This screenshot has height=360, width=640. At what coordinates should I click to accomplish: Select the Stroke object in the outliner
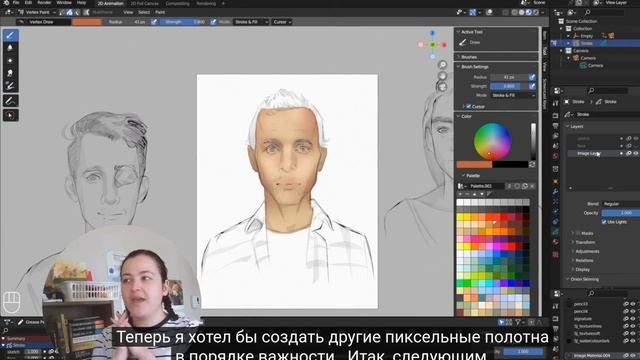(x=587, y=43)
